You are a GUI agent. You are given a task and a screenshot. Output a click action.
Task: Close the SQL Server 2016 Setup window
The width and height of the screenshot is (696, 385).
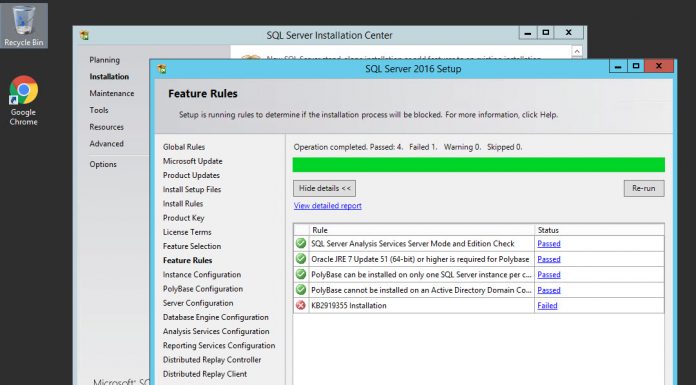(659, 66)
